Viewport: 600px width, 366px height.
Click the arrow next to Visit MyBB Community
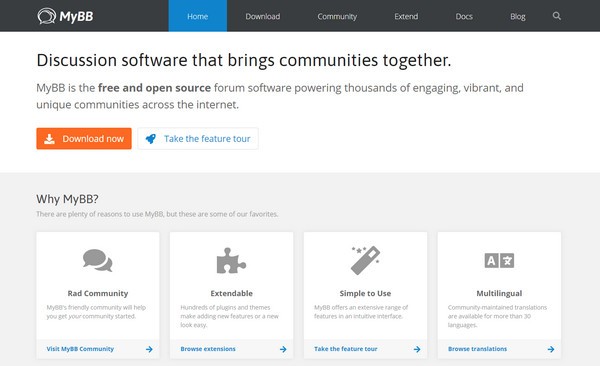pos(149,349)
